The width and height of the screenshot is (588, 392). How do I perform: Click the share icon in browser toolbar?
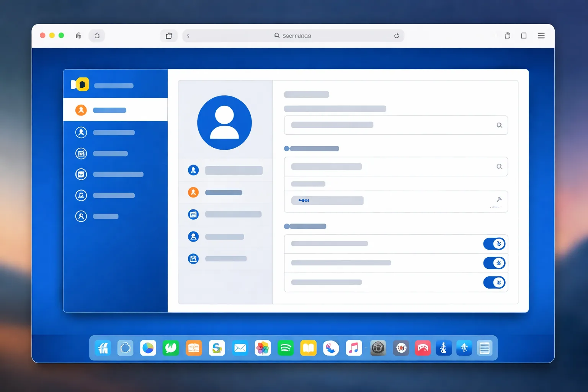coord(508,36)
